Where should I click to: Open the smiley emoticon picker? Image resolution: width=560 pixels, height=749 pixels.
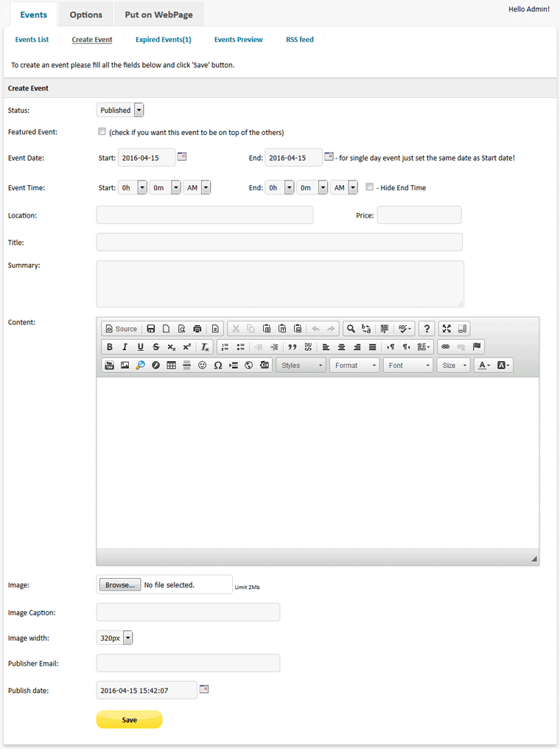(202, 366)
